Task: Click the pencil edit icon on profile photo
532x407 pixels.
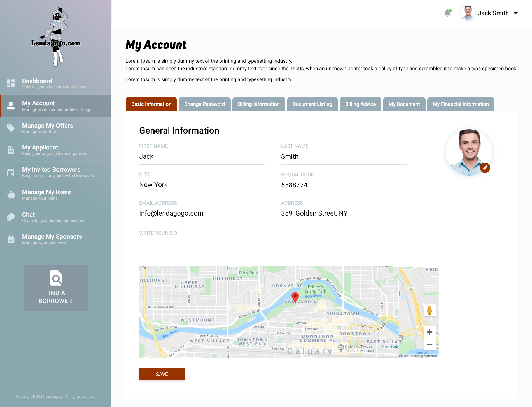Action: (x=485, y=168)
